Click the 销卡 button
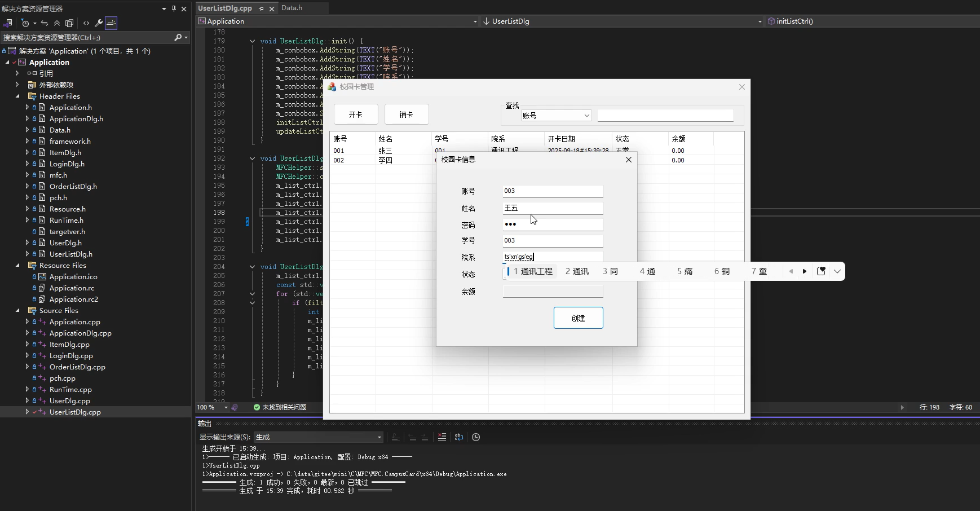 click(x=407, y=114)
